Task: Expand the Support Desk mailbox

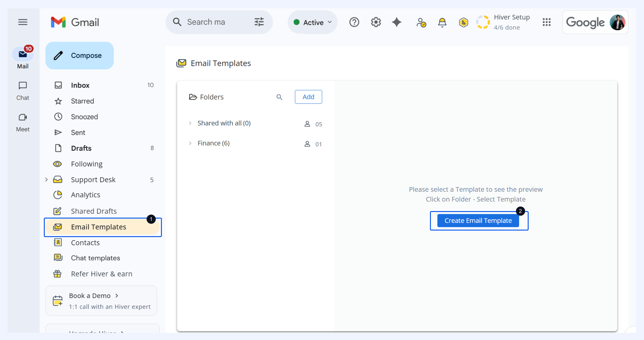Action: (x=46, y=179)
